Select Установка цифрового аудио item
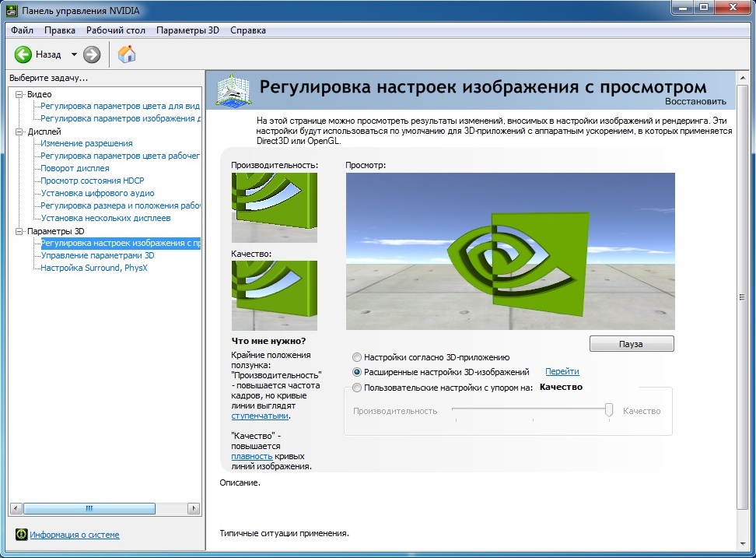 click(97, 194)
